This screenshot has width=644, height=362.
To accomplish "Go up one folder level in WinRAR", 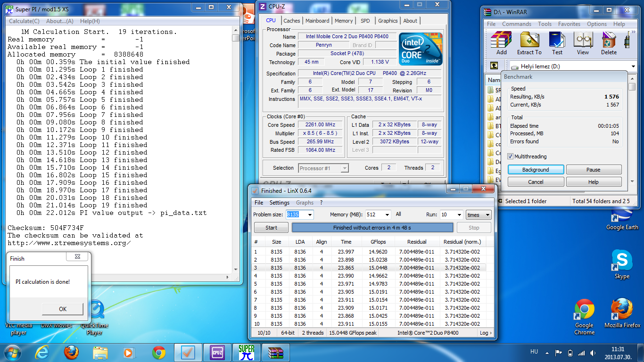I will [x=494, y=66].
